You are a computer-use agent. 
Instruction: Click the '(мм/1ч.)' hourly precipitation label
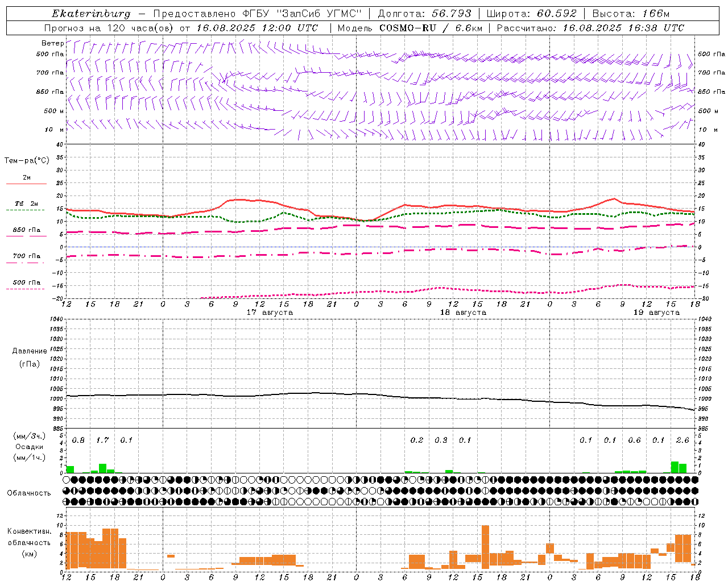click(30, 457)
